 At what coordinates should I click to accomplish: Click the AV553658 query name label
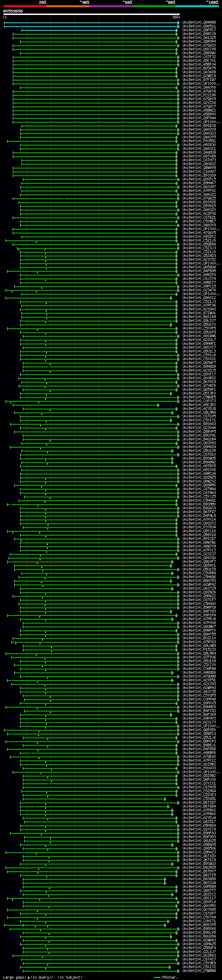pos(13,11)
